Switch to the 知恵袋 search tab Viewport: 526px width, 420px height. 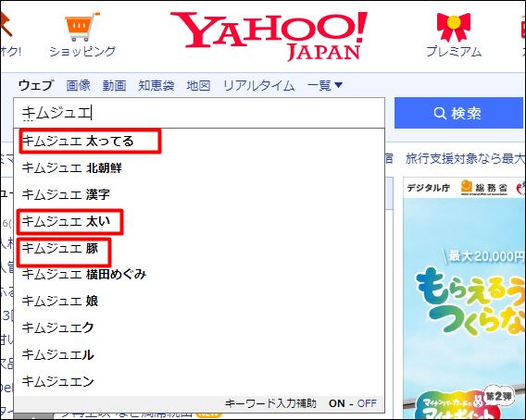(157, 85)
